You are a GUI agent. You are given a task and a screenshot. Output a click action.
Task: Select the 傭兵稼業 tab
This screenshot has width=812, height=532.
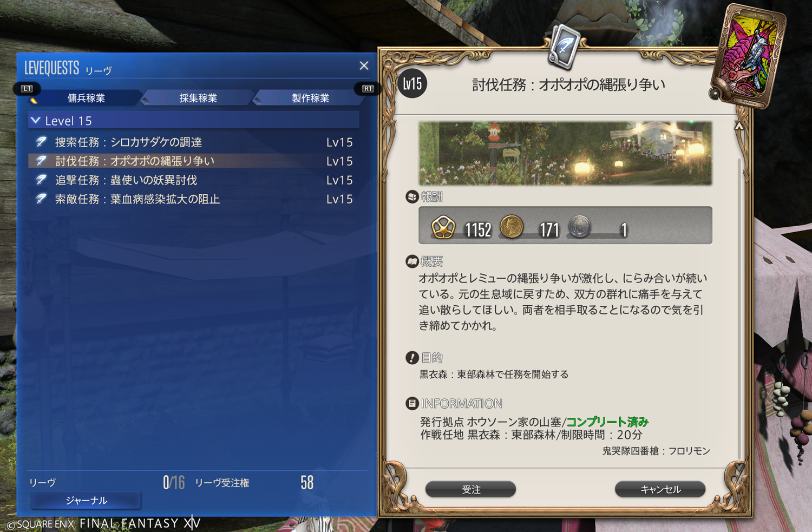click(86, 98)
